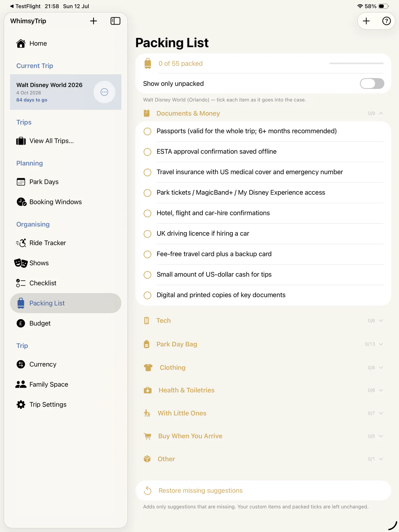This screenshot has height=532, width=399.
Task: Click the Checklist icon in sidebar
Action: [21, 283]
